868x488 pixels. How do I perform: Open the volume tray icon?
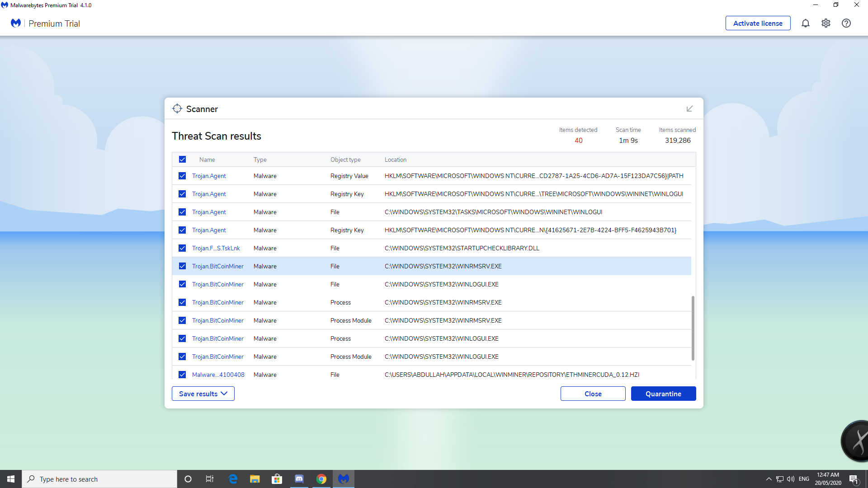point(791,479)
